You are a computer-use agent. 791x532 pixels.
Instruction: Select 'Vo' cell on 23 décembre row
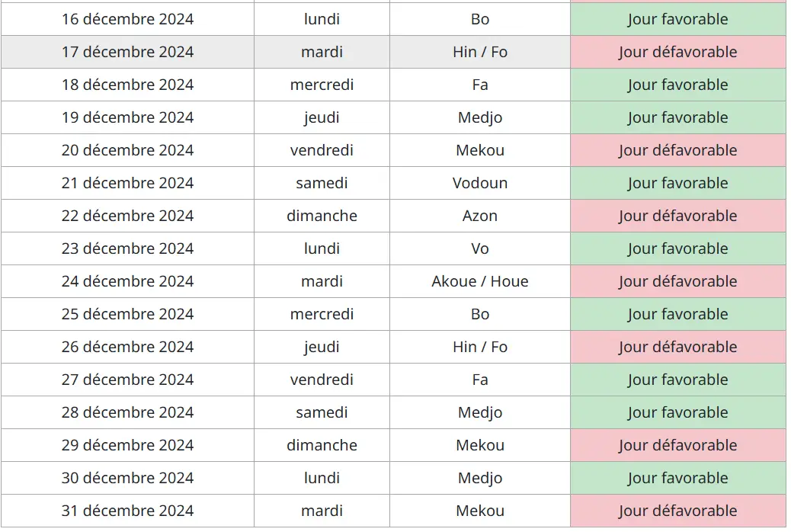pyautogui.click(x=480, y=248)
